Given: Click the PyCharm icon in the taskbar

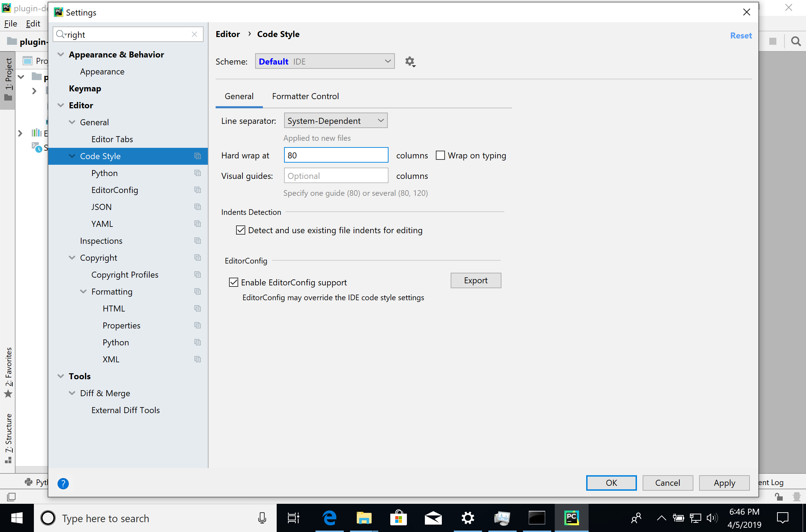Looking at the screenshot, I should click(571, 518).
